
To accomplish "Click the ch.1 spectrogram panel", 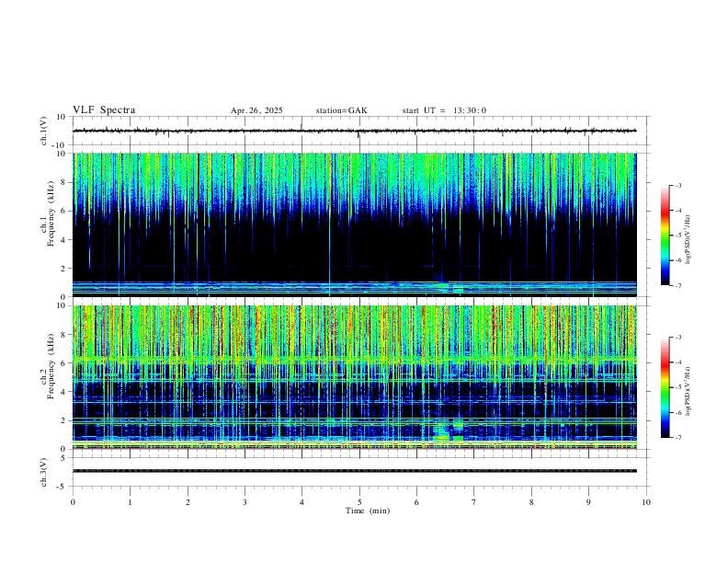I will (x=355, y=224).
